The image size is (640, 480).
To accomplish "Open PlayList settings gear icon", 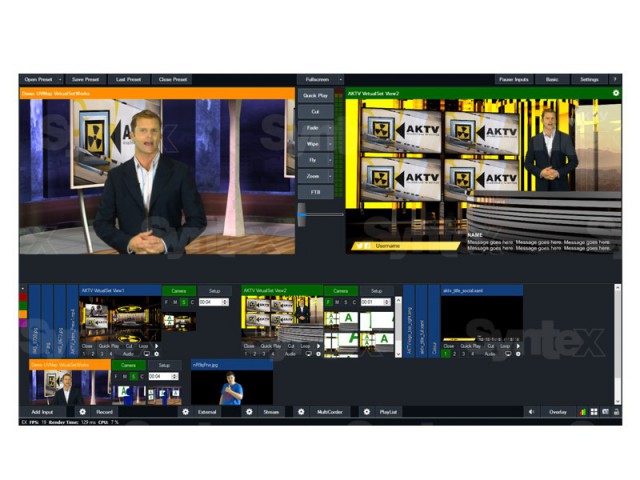I will point(366,411).
